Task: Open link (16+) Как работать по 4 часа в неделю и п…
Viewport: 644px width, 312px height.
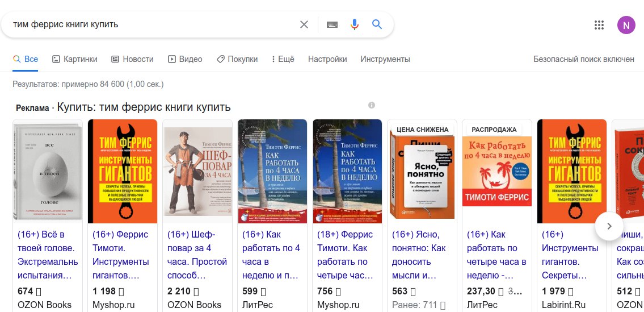Action: click(271, 255)
